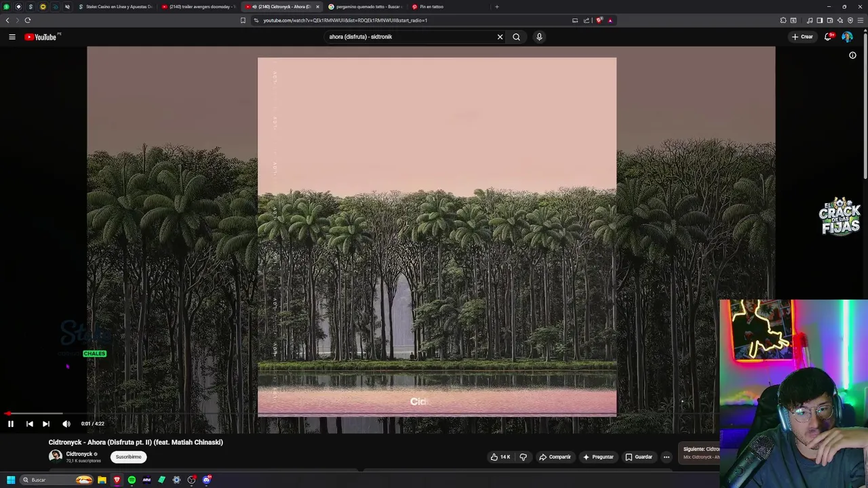This screenshot has width=868, height=488.
Task: Pause the video with the pause button
Action: 11,424
